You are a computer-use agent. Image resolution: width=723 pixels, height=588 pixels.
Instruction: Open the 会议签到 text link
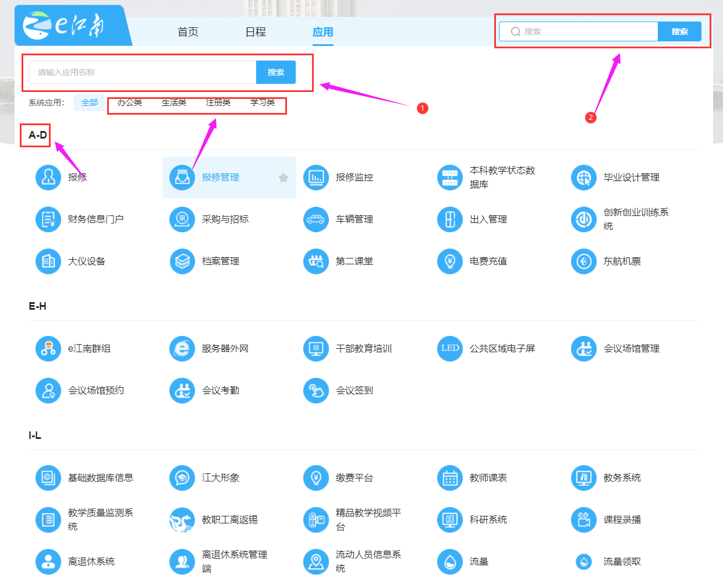pos(355,390)
